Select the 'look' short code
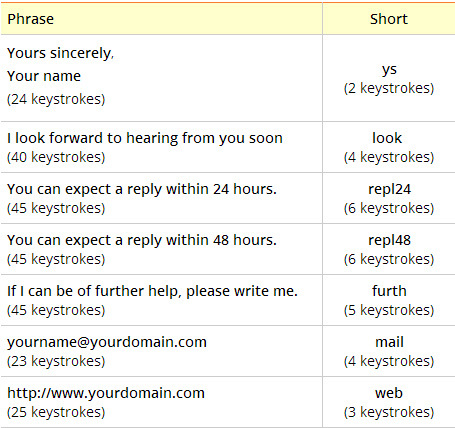 [x=387, y=138]
